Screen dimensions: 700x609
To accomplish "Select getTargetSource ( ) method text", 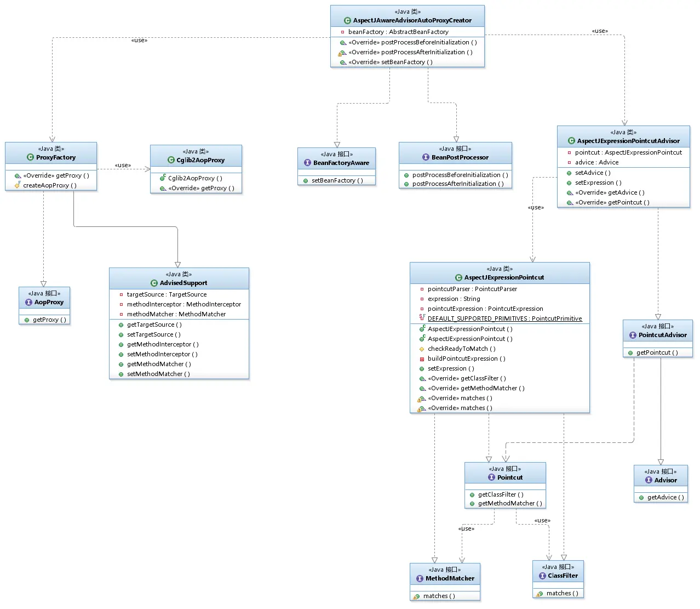I will (154, 325).
